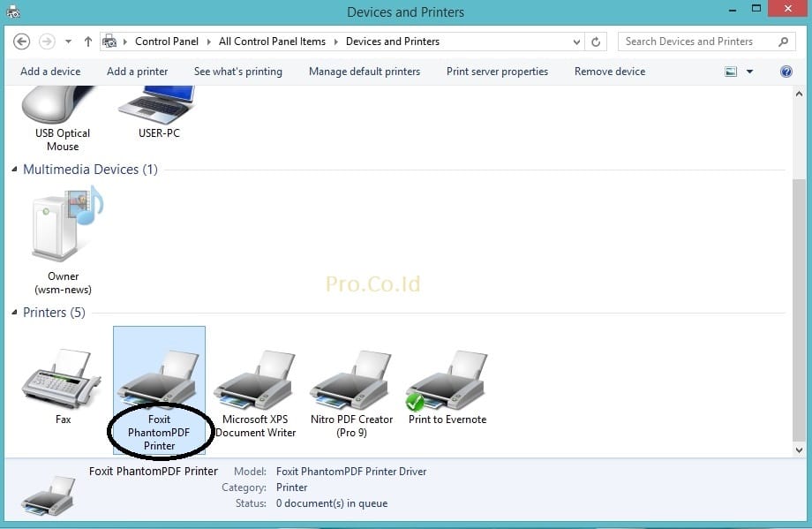Click Remove device

[x=610, y=72]
